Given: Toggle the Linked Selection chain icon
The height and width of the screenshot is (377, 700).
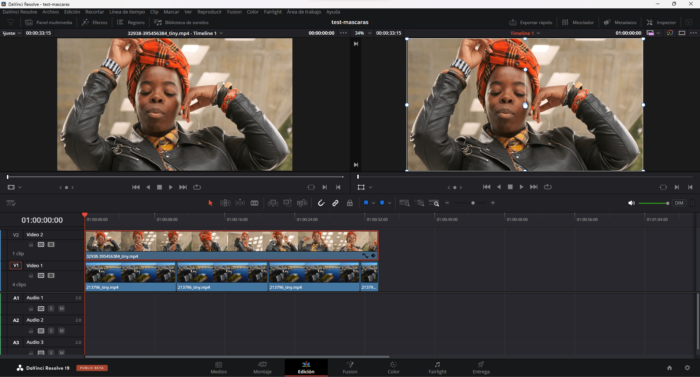Looking at the screenshot, I should pyautogui.click(x=335, y=203).
